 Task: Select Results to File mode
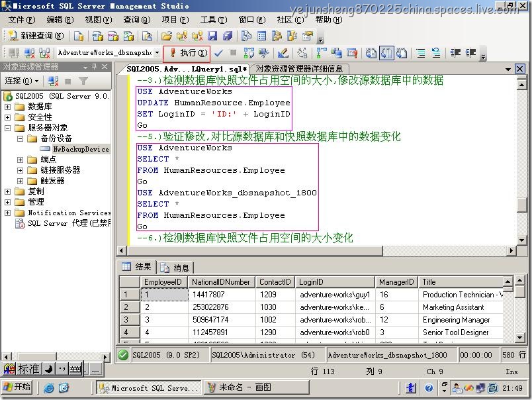[x=402, y=53]
